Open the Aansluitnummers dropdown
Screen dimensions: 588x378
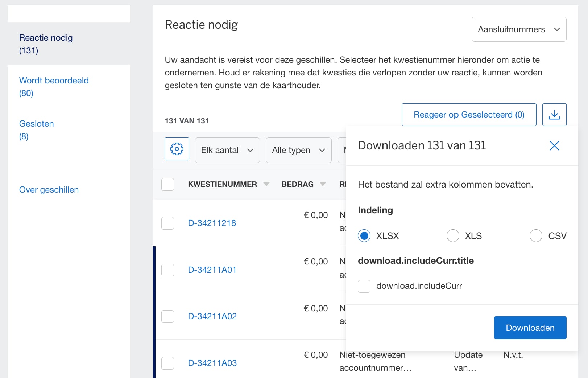[x=518, y=29]
